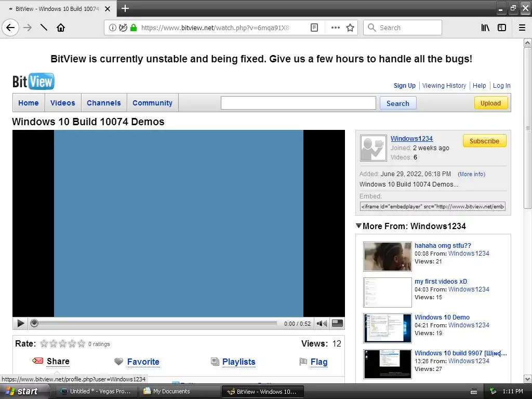Click the BitView logo

pyautogui.click(x=33, y=82)
